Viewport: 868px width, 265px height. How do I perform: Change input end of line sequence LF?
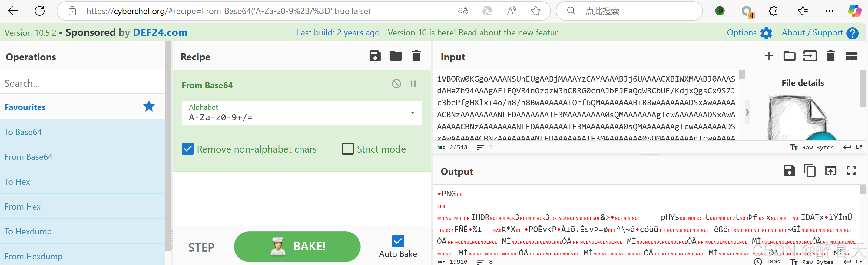click(853, 147)
